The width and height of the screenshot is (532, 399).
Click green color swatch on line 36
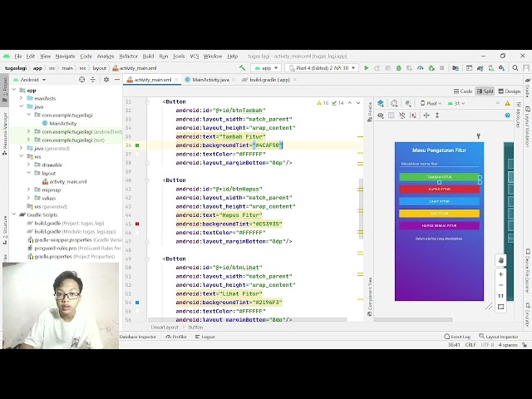coord(137,145)
